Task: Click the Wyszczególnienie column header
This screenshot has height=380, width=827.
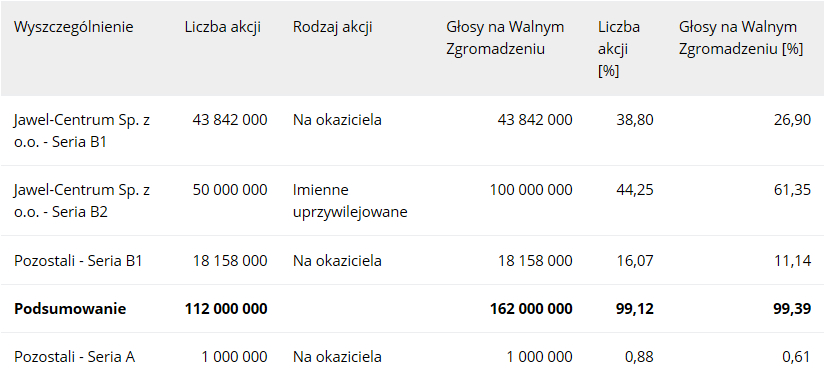Action: coord(73,27)
